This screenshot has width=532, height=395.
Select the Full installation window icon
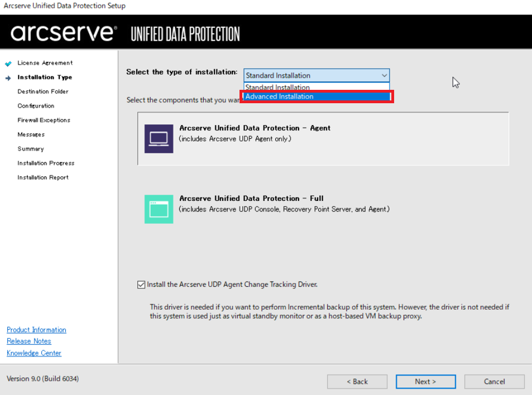(x=159, y=209)
